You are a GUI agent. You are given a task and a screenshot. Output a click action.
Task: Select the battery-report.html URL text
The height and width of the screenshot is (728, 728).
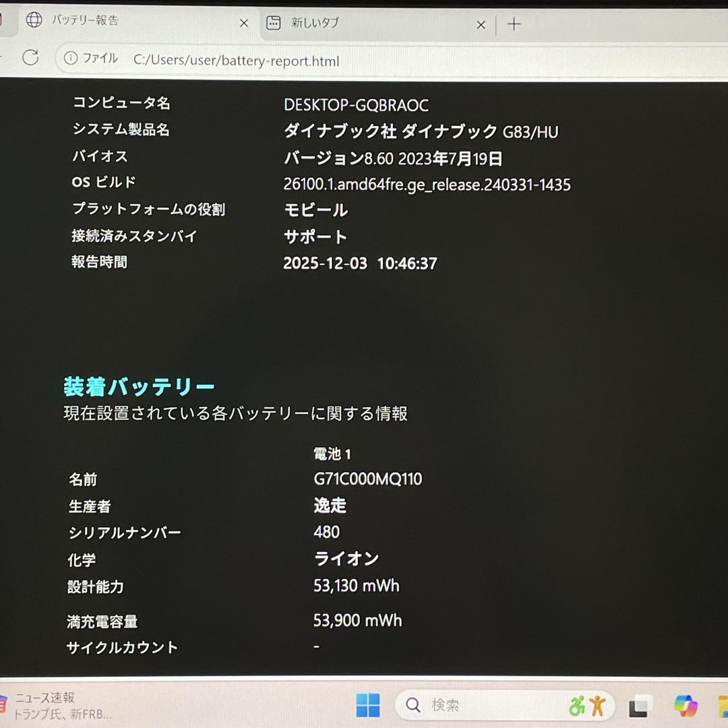(237, 59)
